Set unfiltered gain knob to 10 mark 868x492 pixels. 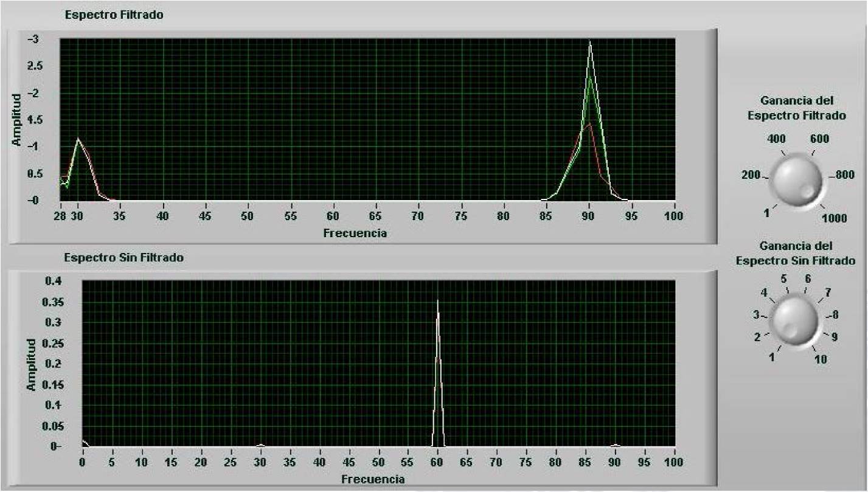(x=821, y=359)
